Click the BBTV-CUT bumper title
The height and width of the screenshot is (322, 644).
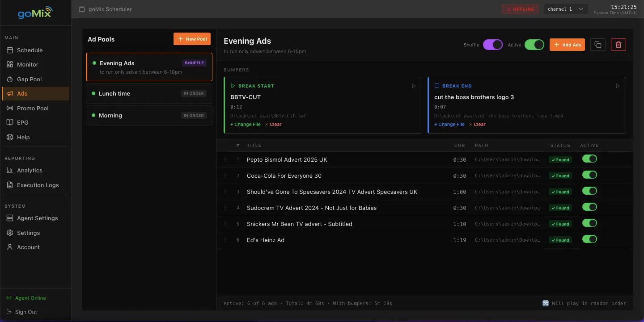246,97
